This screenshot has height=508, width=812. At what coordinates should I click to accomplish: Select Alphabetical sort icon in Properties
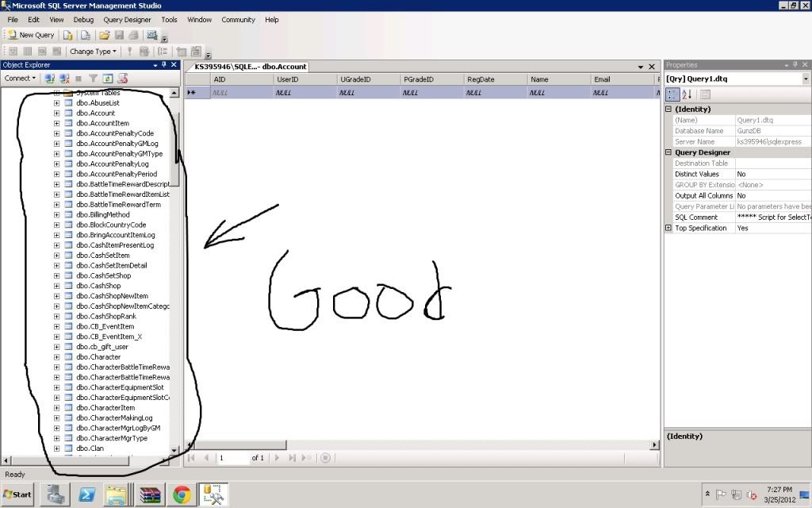[x=687, y=94]
